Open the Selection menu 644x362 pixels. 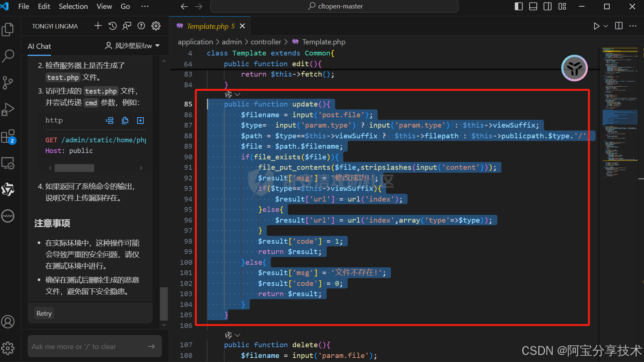coord(73,6)
